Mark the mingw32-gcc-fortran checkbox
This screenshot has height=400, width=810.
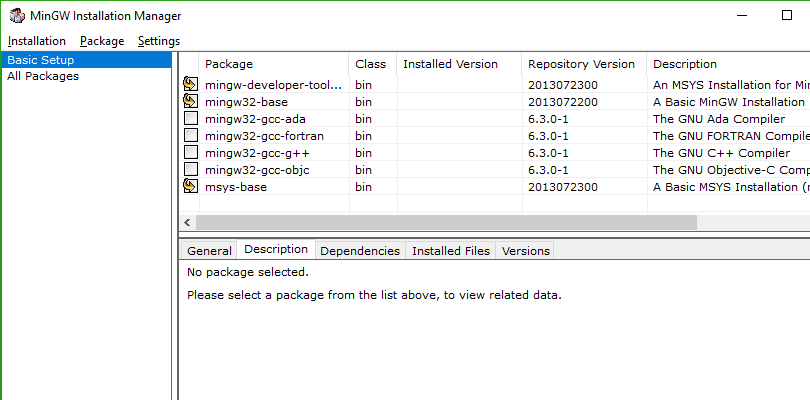pyautogui.click(x=191, y=136)
